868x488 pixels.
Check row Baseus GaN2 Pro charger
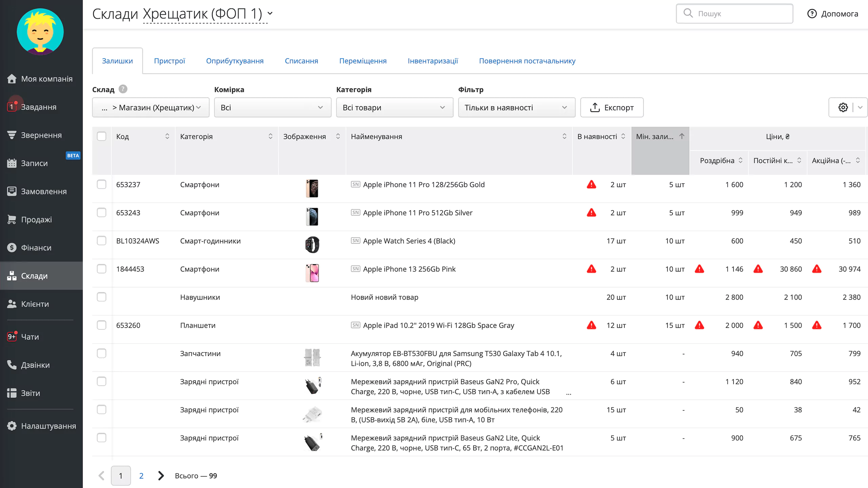(101, 381)
